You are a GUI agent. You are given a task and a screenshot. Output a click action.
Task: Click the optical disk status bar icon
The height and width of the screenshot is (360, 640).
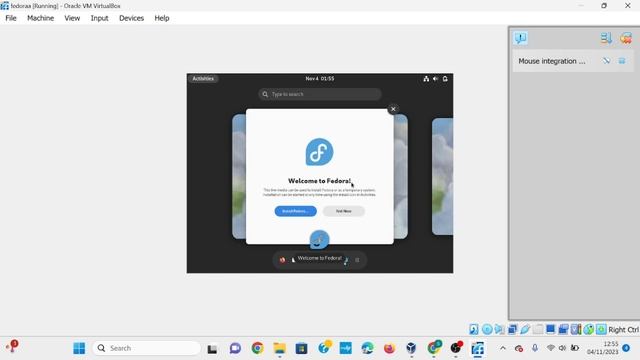(487, 329)
